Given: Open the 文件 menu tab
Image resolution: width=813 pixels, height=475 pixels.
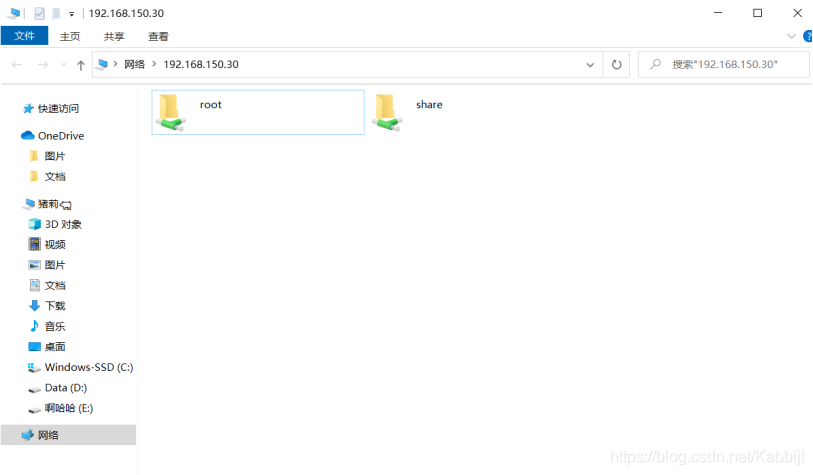Looking at the screenshot, I should [x=24, y=36].
